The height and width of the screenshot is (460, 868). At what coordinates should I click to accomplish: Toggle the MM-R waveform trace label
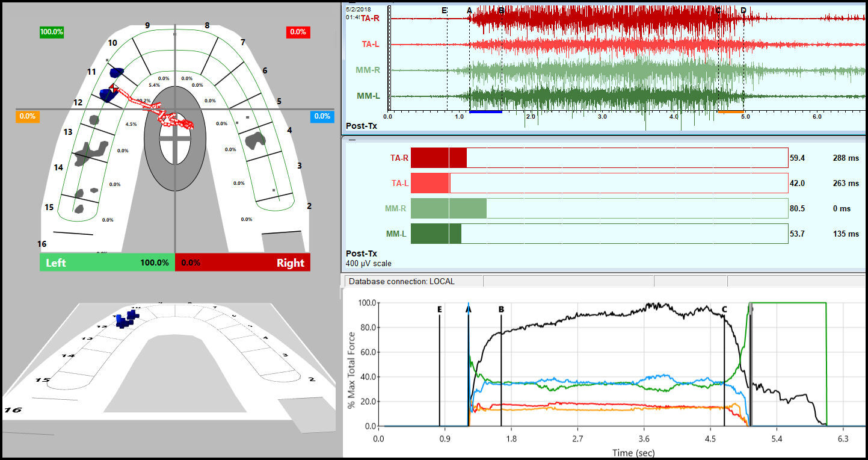click(368, 69)
